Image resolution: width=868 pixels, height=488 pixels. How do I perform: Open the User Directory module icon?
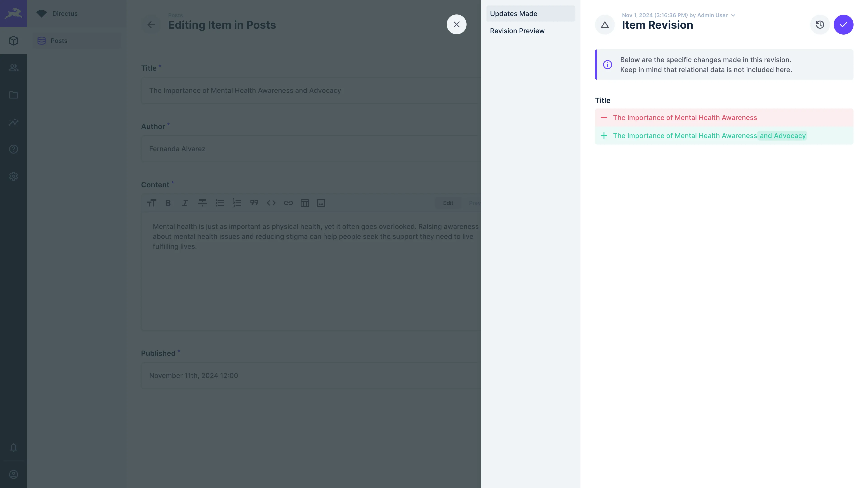pyautogui.click(x=14, y=68)
